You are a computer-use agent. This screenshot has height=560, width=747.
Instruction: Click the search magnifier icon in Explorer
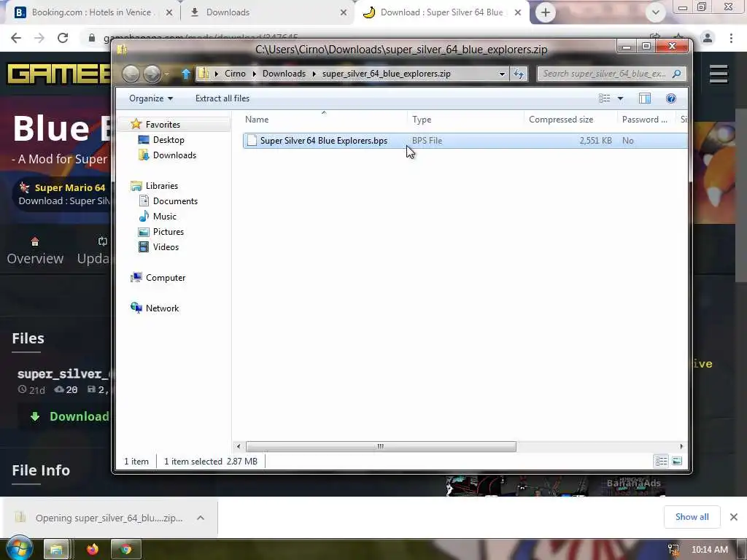click(676, 74)
